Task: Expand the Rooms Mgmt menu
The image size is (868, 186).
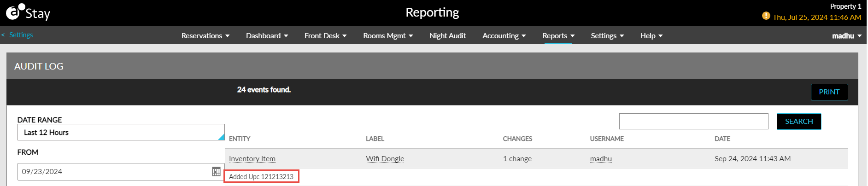Action: (x=388, y=35)
